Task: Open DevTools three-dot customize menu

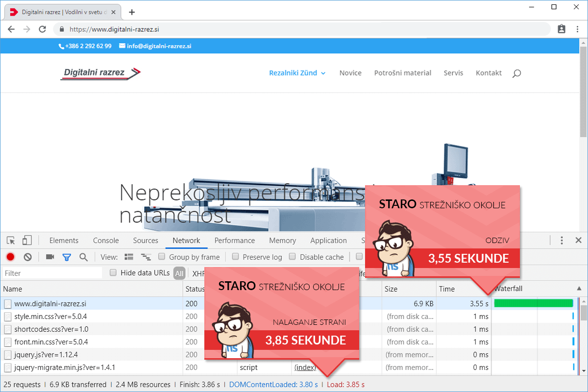Action: point(562,241)
